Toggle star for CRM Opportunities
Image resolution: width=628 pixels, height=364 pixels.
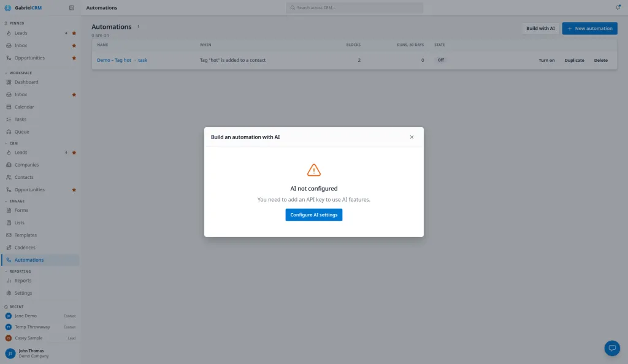(74, 189)
